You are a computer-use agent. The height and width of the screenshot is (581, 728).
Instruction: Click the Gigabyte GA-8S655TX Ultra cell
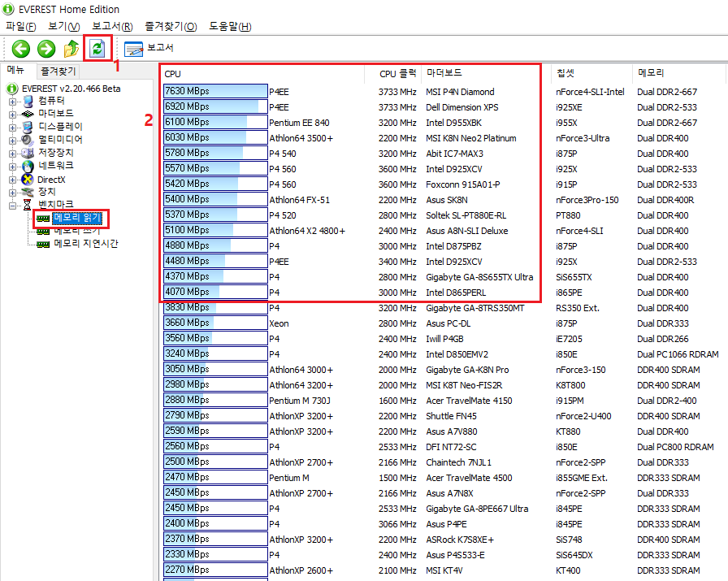(479, 277)
